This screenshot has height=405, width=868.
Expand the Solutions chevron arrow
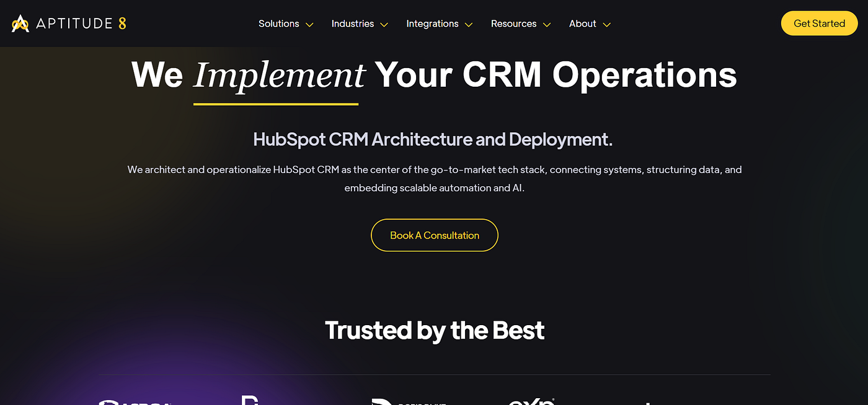pyautogui.click(x=309, y=25)
